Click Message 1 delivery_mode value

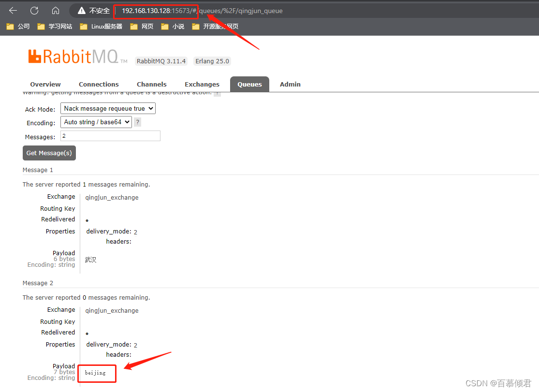point(135,232)
